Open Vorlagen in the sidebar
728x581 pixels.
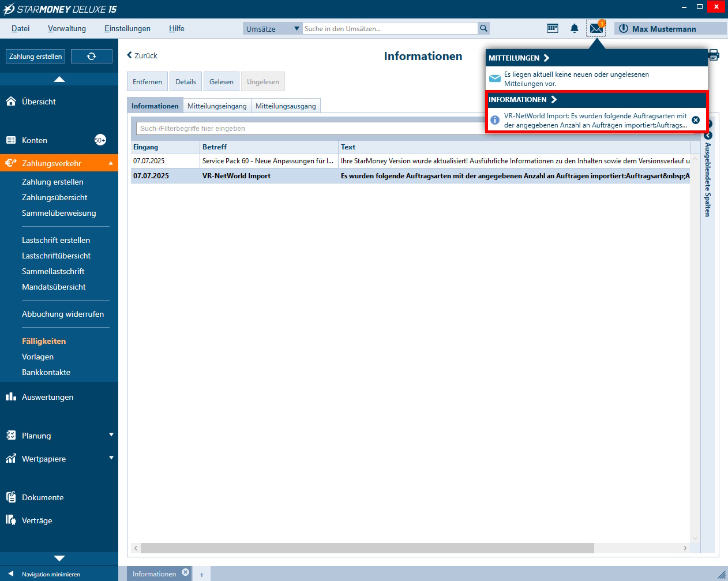(x=37, y=357)
